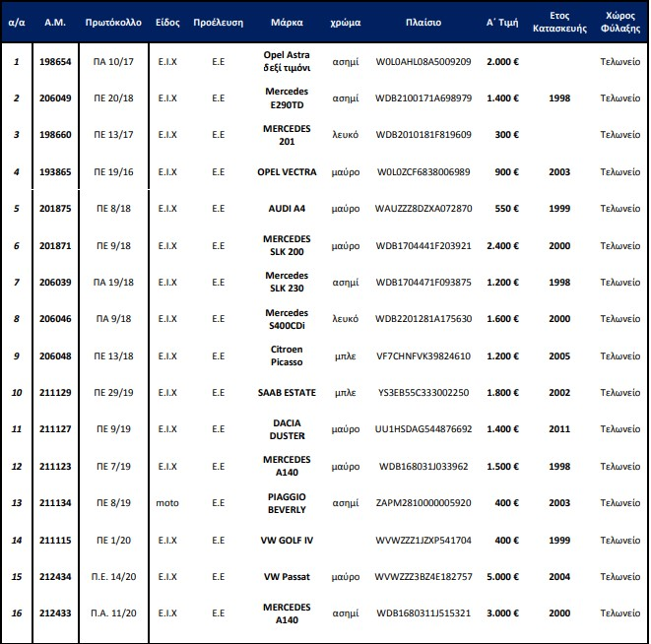Select chassis number WDB1680311J515321
The image size is (651, 644).
pos(423,613)
